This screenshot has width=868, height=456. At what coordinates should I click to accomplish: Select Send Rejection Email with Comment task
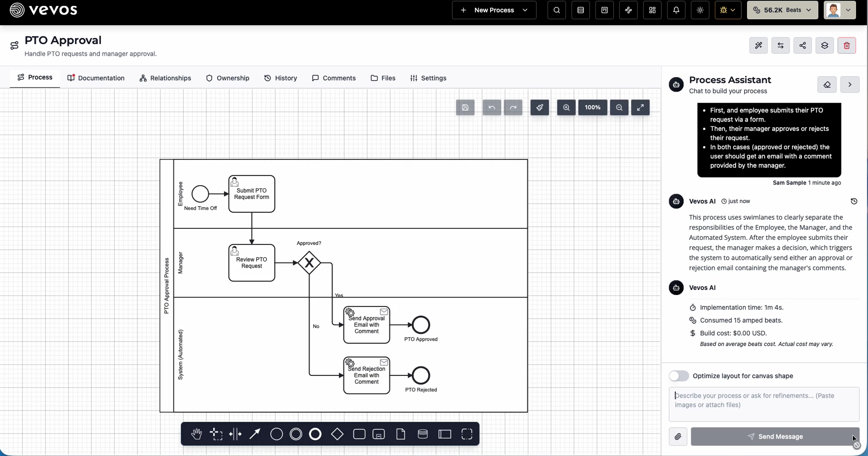366,375
